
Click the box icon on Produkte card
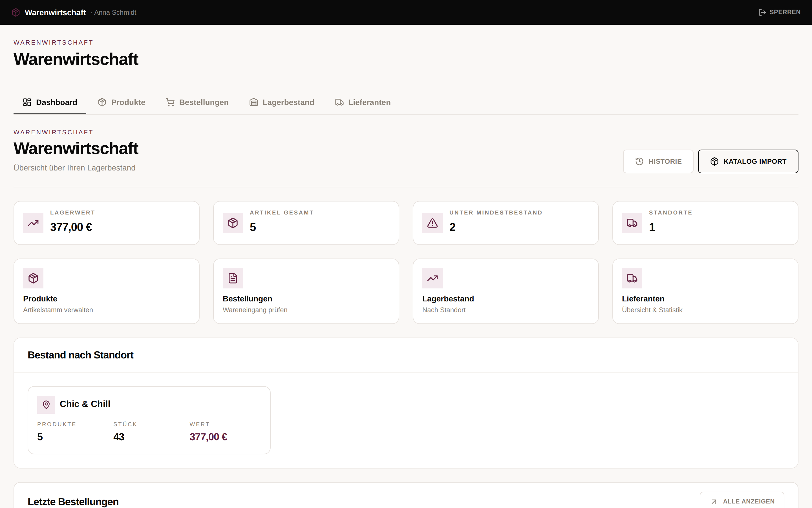pos(33,278)
